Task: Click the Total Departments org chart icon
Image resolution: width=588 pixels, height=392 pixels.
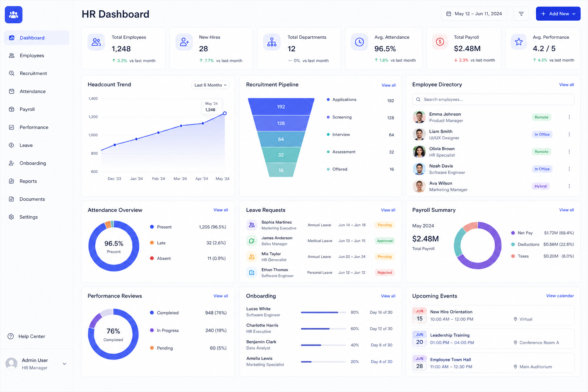Action: coord(272,42)
